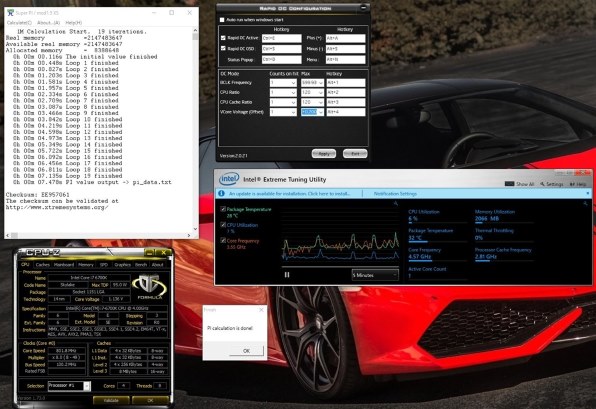The height and width of the screenshot is (409, 596).
Task: Disable the Core Frequency graph checkbox
Action: (223, 241)
